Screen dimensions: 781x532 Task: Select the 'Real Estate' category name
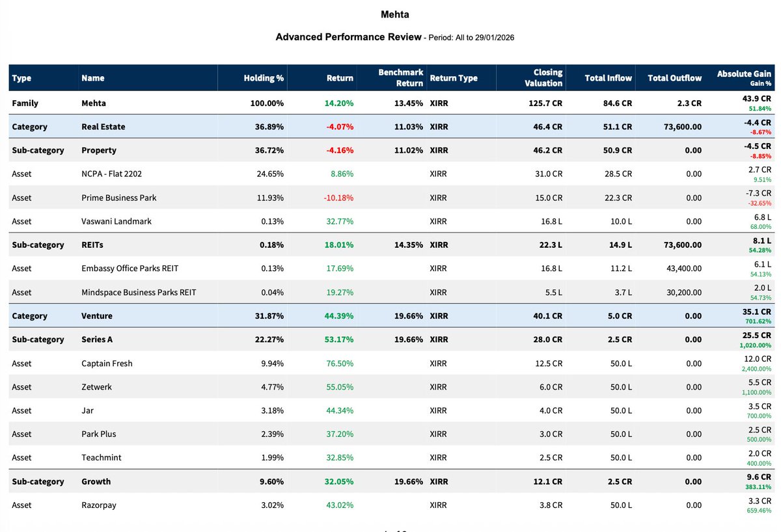coord(103,127)
